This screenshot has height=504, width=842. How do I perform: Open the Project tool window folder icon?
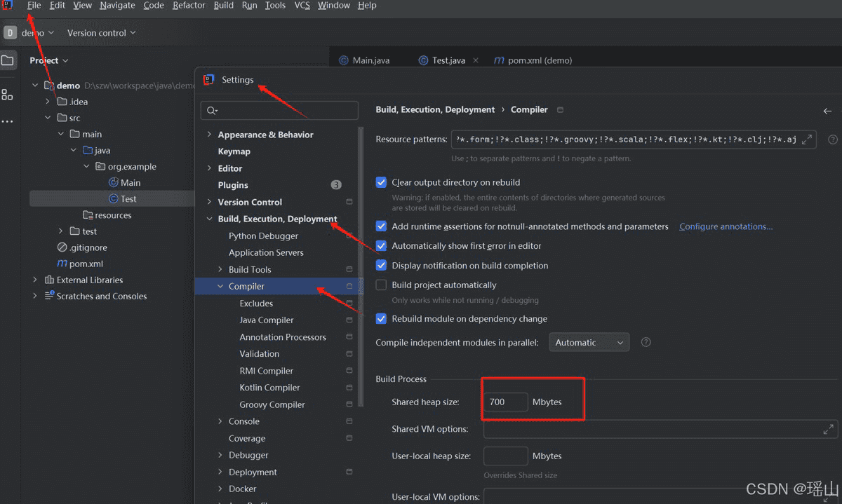point(7,60)
